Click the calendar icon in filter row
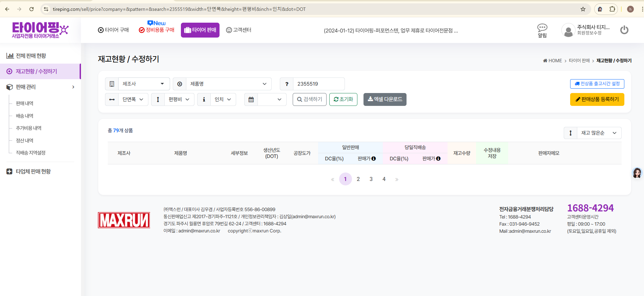Screen dimensions: 644x296 (251, 99)
